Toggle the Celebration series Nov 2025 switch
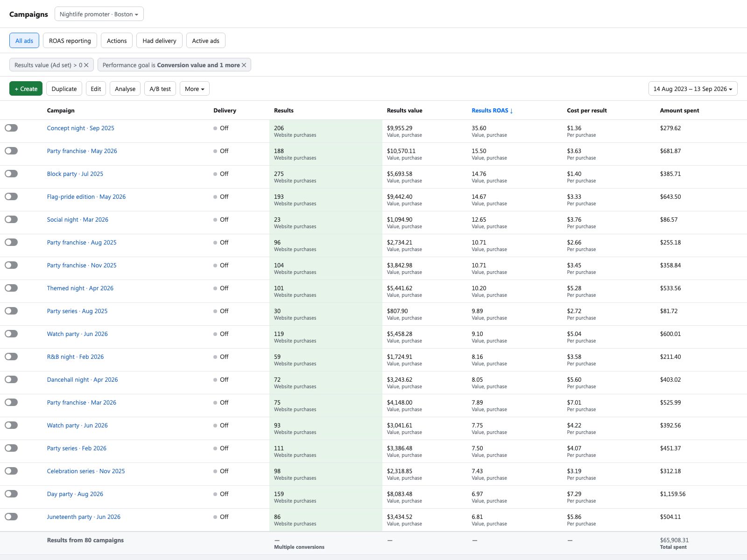 11,471
